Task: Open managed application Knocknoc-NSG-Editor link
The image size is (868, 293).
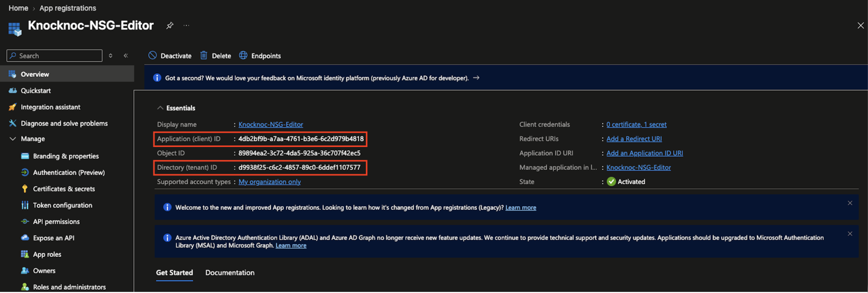Action: [x=639, y=168]
